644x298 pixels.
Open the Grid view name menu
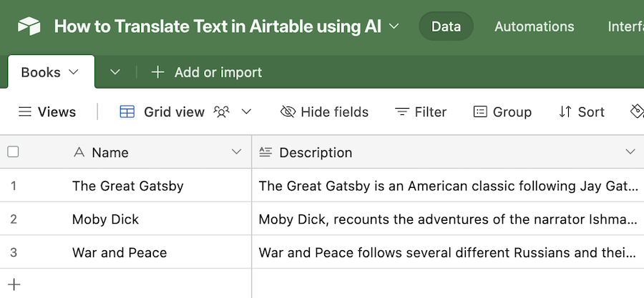coord(174,112)
